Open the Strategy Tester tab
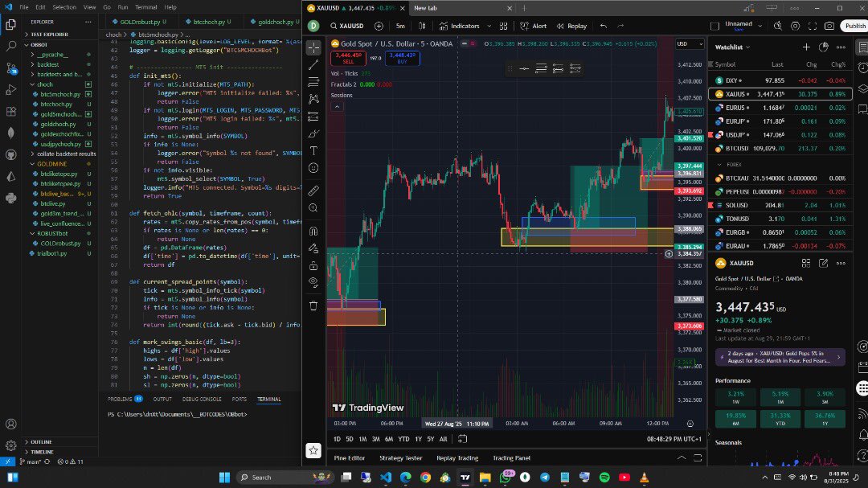 pyautogui.click(x=400, y=458)
